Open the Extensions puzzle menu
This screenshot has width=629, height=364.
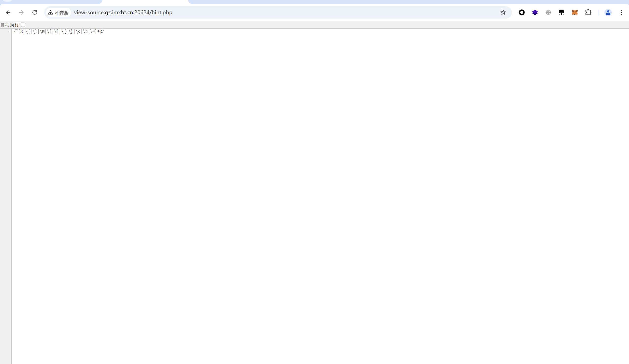(588, 13)
